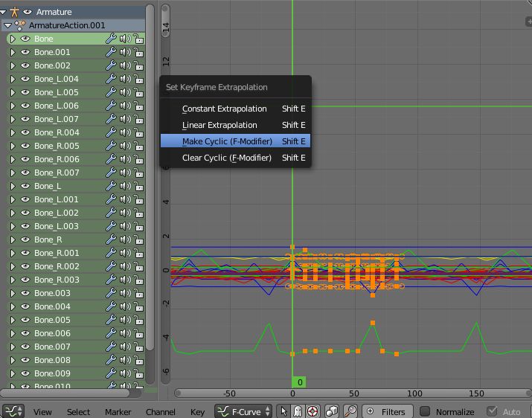This screenshot has width=532, height=418.
Task: Expand the Bone.004 channel group
Action: (x=13, y=306)
